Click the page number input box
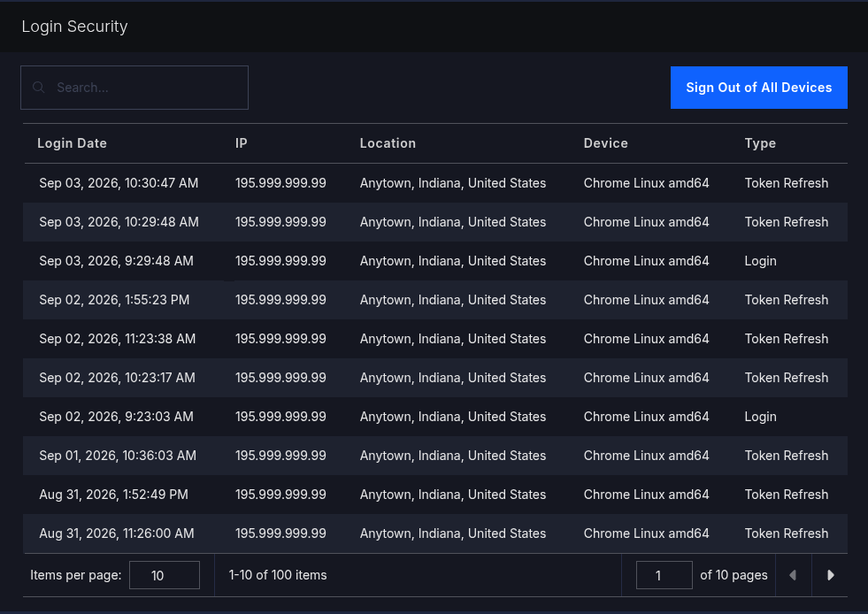This screenshot has height=614, width=868. coord(664,575)
